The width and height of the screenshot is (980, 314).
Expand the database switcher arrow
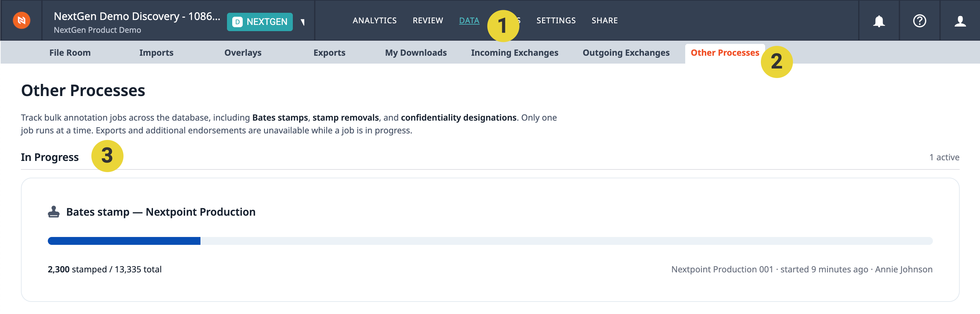[x=303, y=22]
